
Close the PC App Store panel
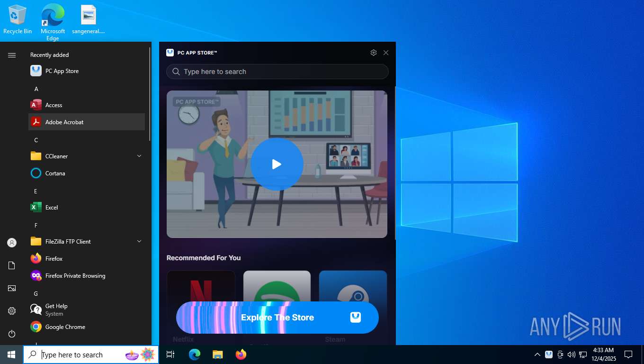[x=386, y=53]
